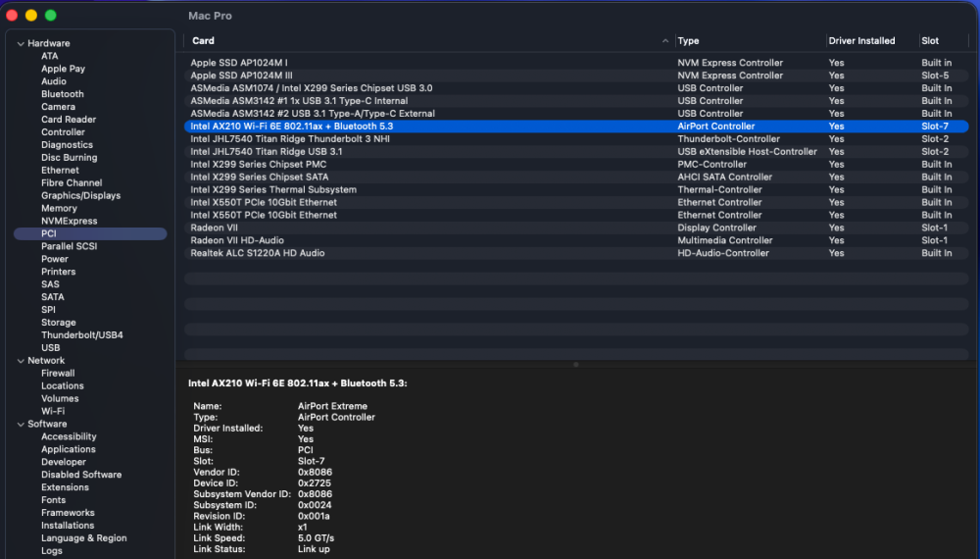Open NVMExpress section

[x=70, y=221]
